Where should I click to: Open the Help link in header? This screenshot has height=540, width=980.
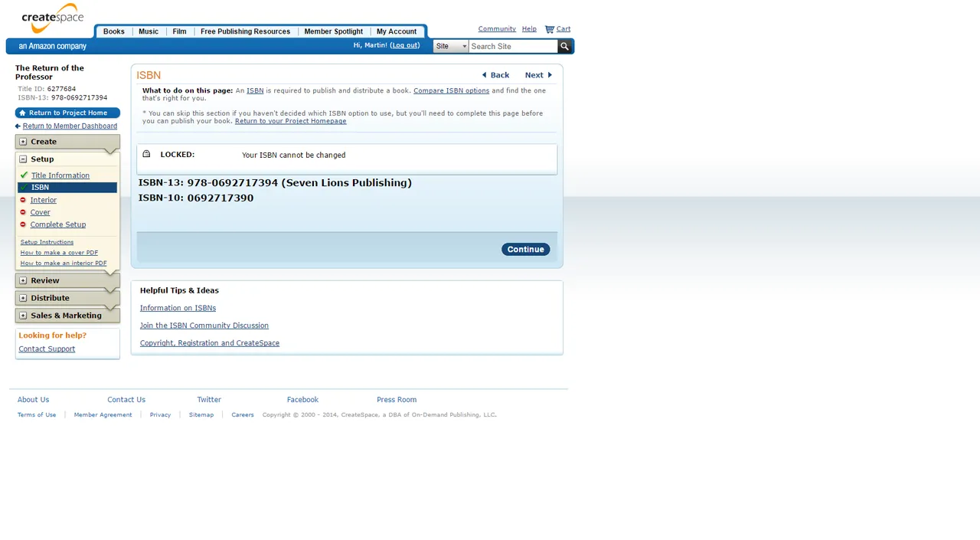529,29
